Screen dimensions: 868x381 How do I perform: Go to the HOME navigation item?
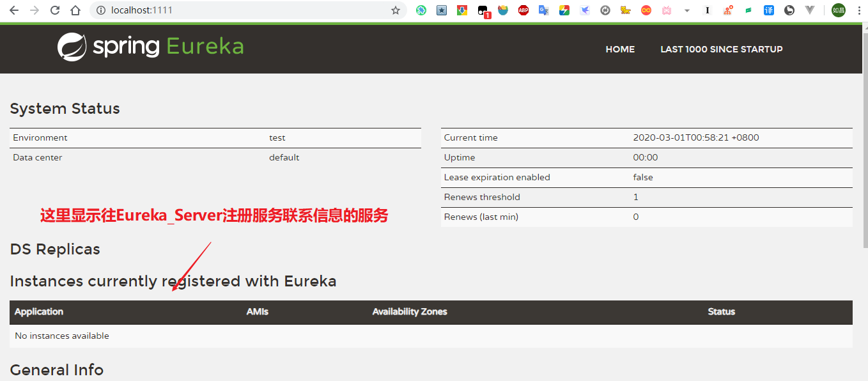pos(620,49)
